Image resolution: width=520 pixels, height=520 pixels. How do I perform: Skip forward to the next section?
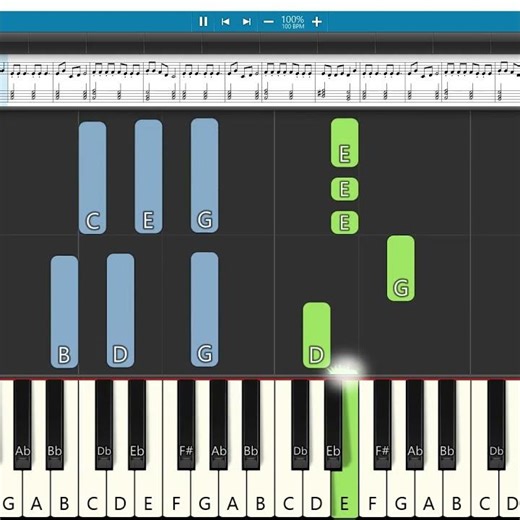tap(247, 22)
